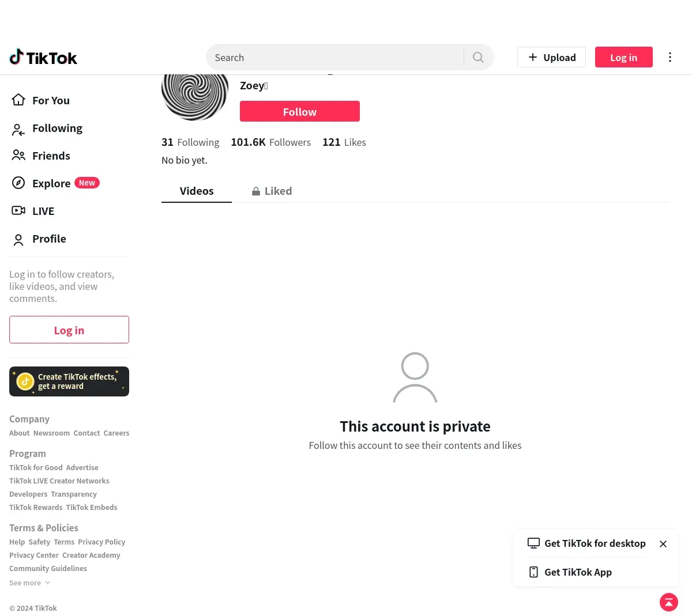Follow the Zoey account
Image resolution: width=692 pixels, height=616 pixels.
(300, 111)
